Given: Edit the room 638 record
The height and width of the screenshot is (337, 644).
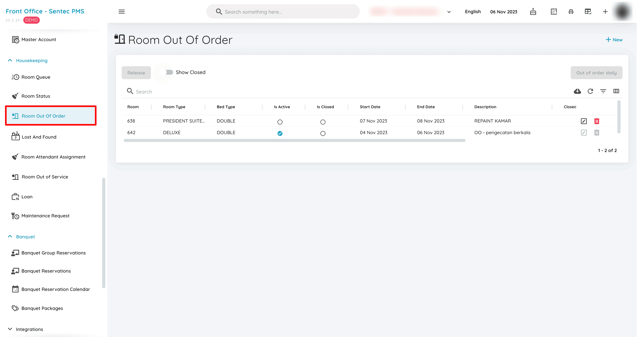Looking at the screenshot, I should (584, 121).
